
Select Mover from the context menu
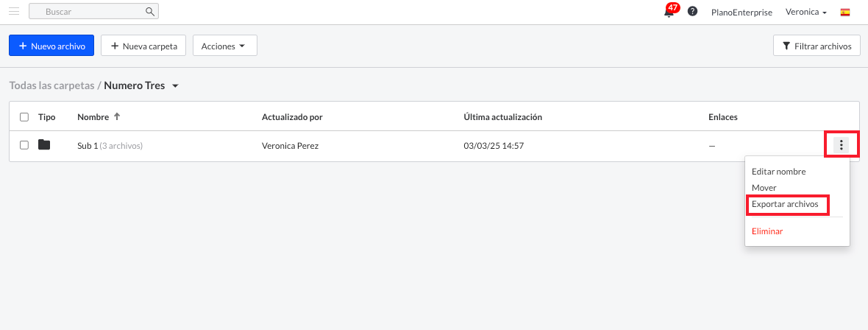point(764,187)
